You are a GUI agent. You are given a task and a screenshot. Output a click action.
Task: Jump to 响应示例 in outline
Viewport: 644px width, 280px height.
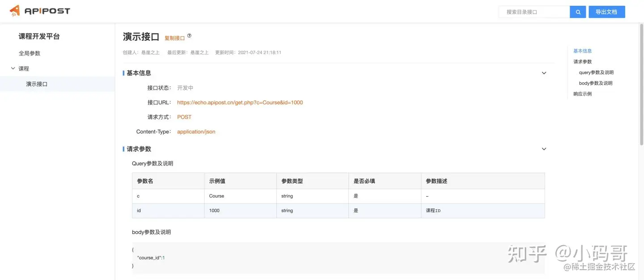coord(582,94)
